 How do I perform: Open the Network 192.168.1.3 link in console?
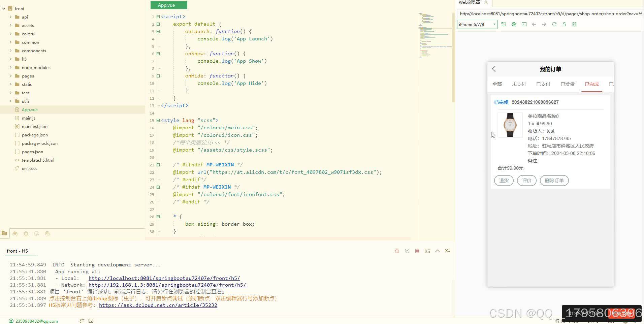pyautogui.click(x=167, y=285)
